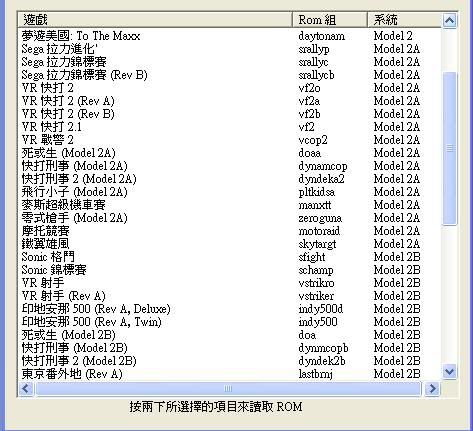This screenshot has height=431, width=473.
Task: Select Sonic 格鬥 game row
Action: click(x=230, y=257)
